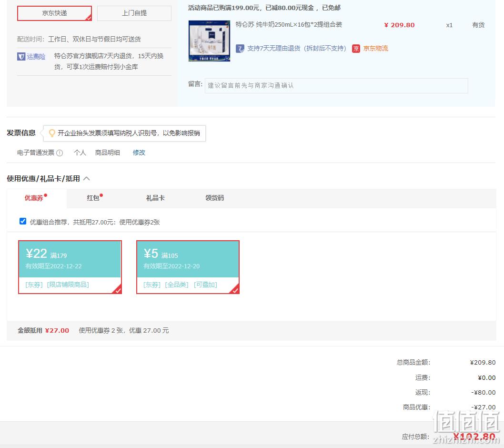
Task: Click the 返现 -¥80.00 value
Action: tap(484, 392)
